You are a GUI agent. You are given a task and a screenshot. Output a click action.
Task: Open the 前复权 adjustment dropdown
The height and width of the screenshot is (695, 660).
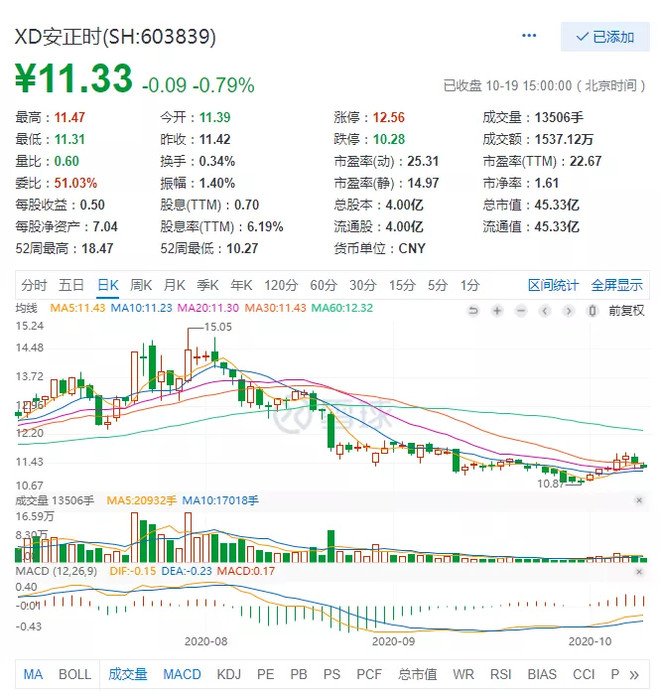click(626, 311)
